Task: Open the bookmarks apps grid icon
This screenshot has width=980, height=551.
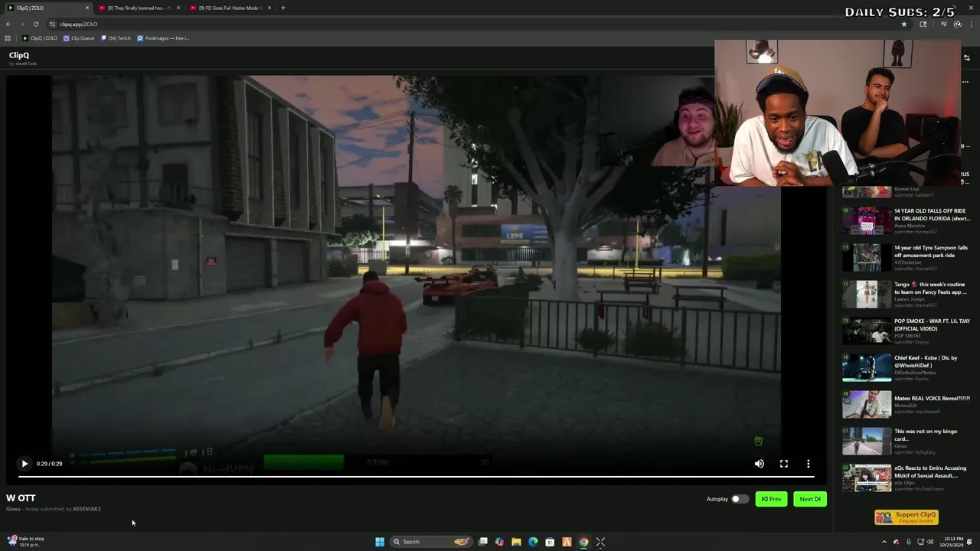Action: click(x=8, y=38)
